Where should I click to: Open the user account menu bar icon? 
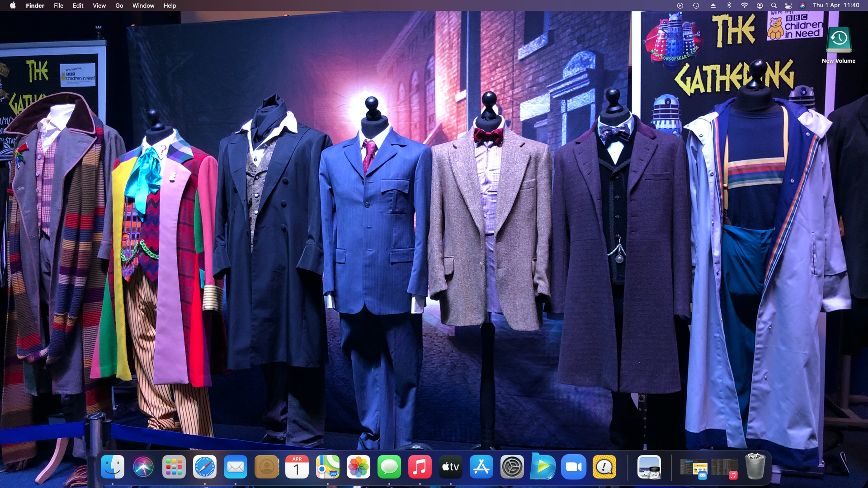(759, 5)
